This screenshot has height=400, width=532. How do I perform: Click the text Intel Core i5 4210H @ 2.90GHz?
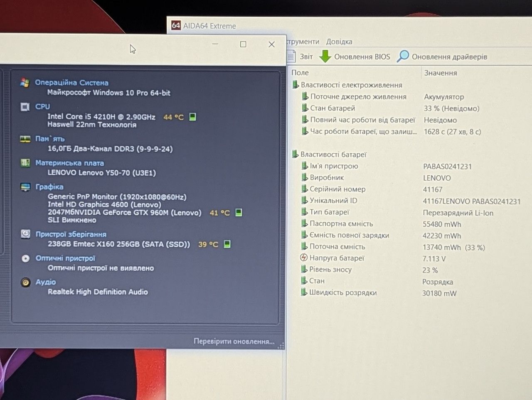(x=101, y=117)
